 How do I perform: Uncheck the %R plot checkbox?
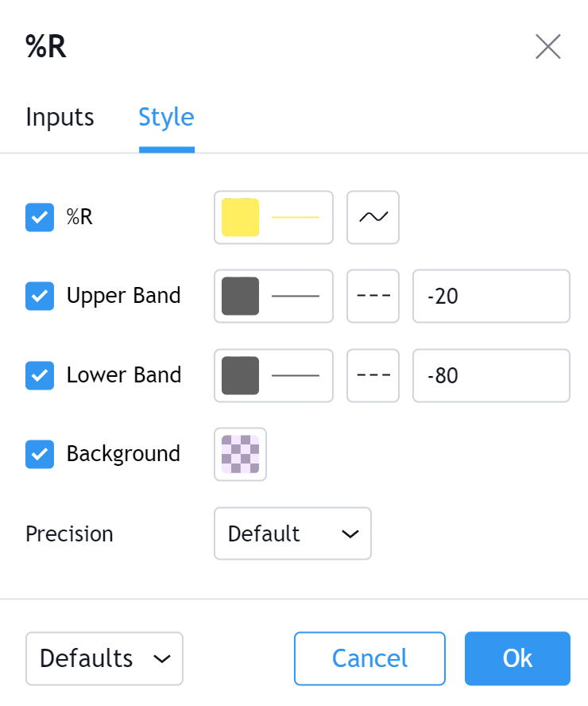coord(40,217)
